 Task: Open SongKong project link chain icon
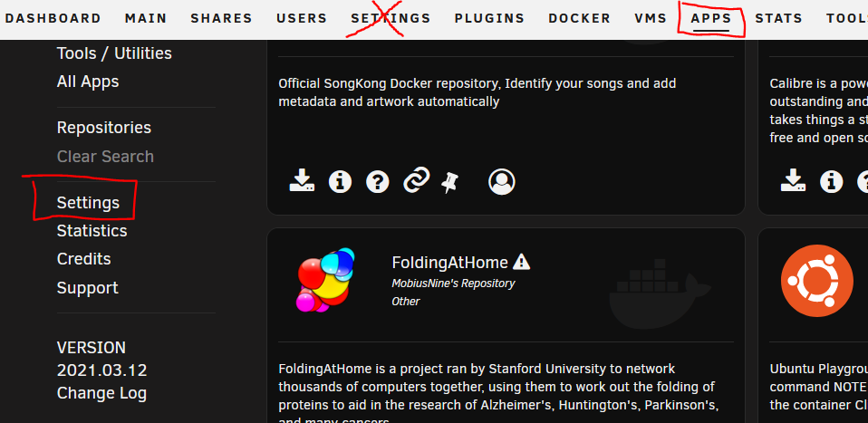pyautogui.click(x=416, y=180)
